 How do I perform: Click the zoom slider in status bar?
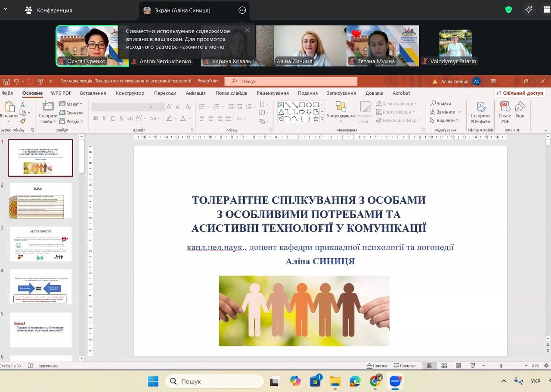501,366
